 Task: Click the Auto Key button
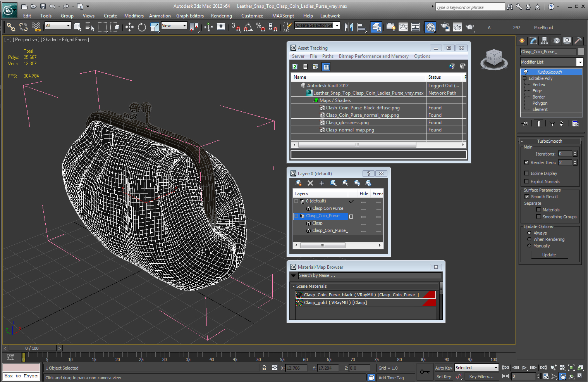444,368
